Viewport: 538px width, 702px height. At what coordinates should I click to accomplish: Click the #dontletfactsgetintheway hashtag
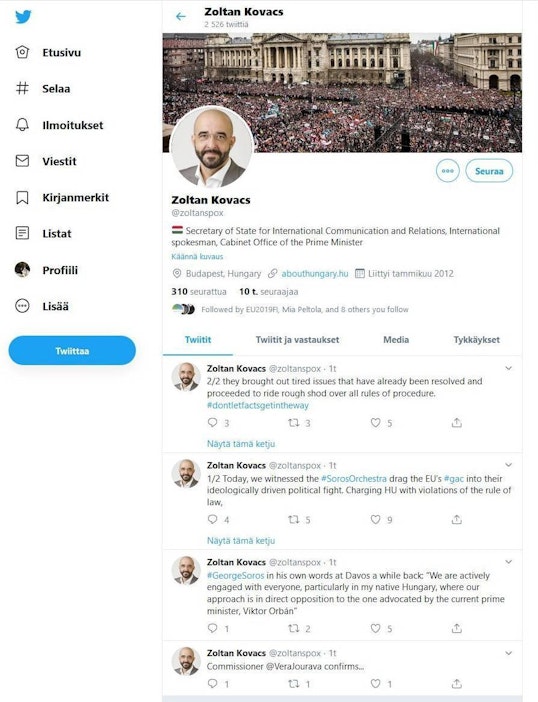pos(258,405)
